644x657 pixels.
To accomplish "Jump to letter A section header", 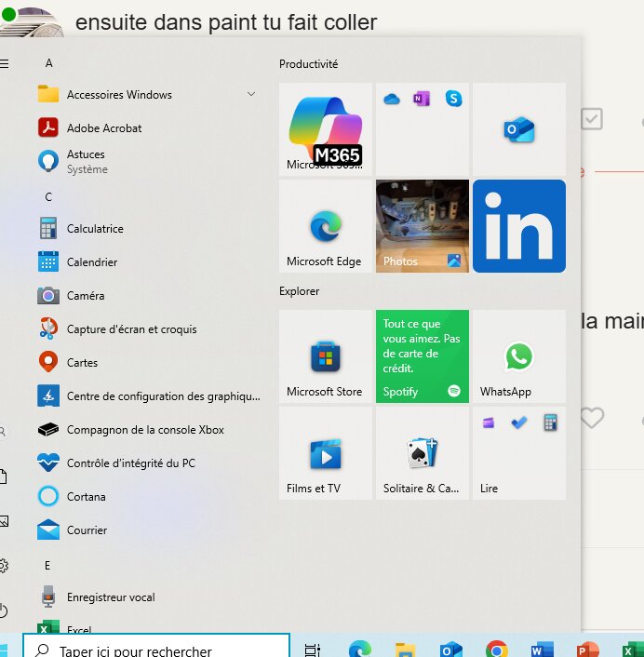I will pyautogui.click(x=49, y=63).
